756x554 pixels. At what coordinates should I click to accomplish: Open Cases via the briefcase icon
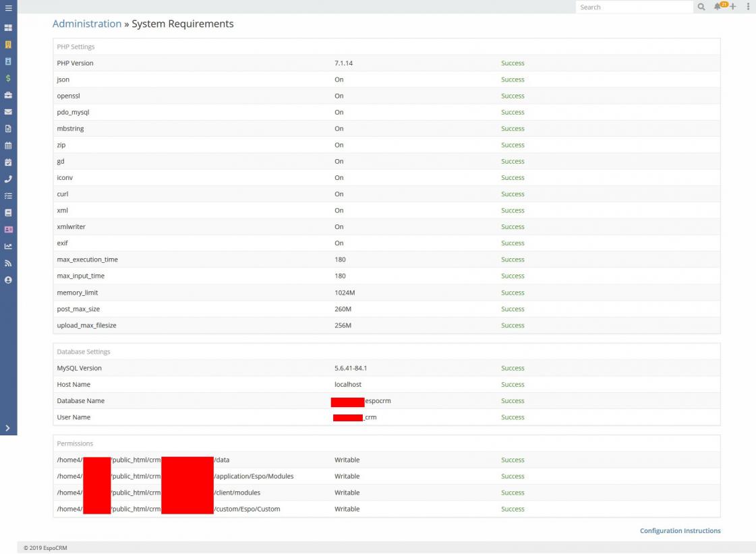[x=8, y=95]
